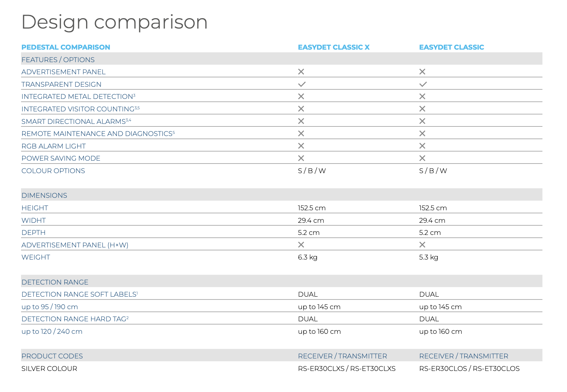
Task: Click the 'TRANSPARENT DESIGN' row label
Action: [x=61, y=84]
